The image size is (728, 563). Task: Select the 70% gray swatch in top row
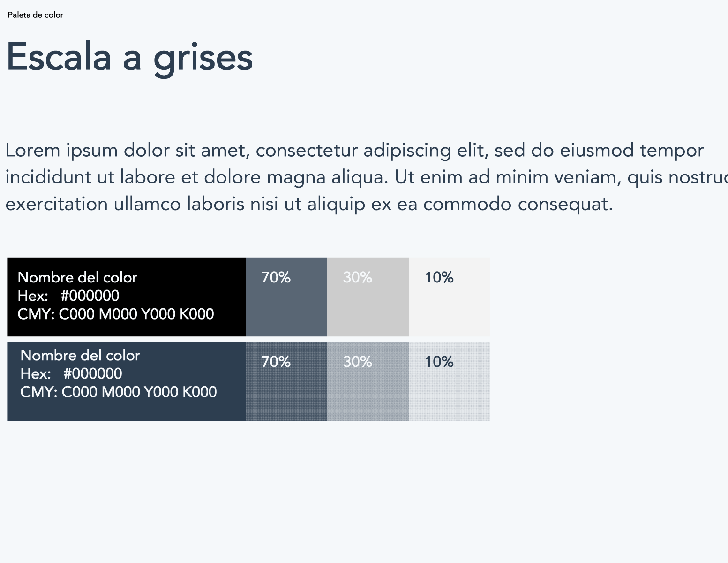[286, 297]
